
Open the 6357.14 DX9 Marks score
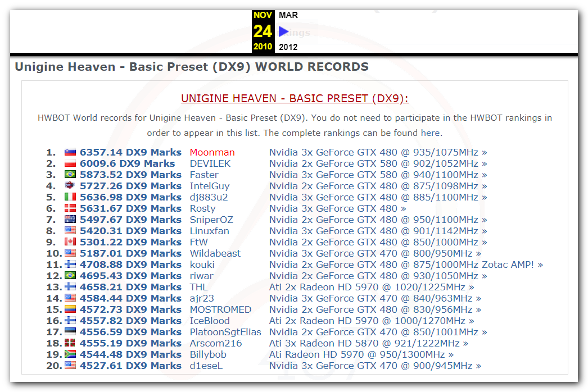(130, 153)
